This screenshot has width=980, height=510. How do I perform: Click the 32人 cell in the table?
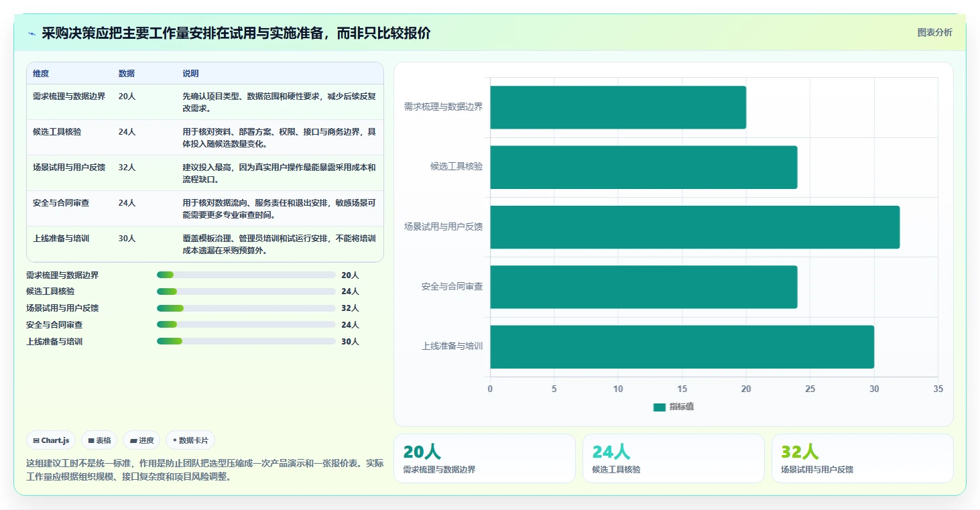click(x=127, y=168)
